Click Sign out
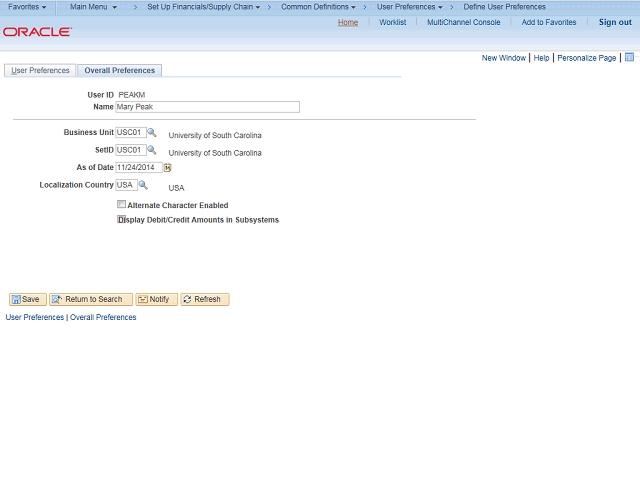Viewport: 640px width, 480px height. pyautogui.click(x=615, y=22)
